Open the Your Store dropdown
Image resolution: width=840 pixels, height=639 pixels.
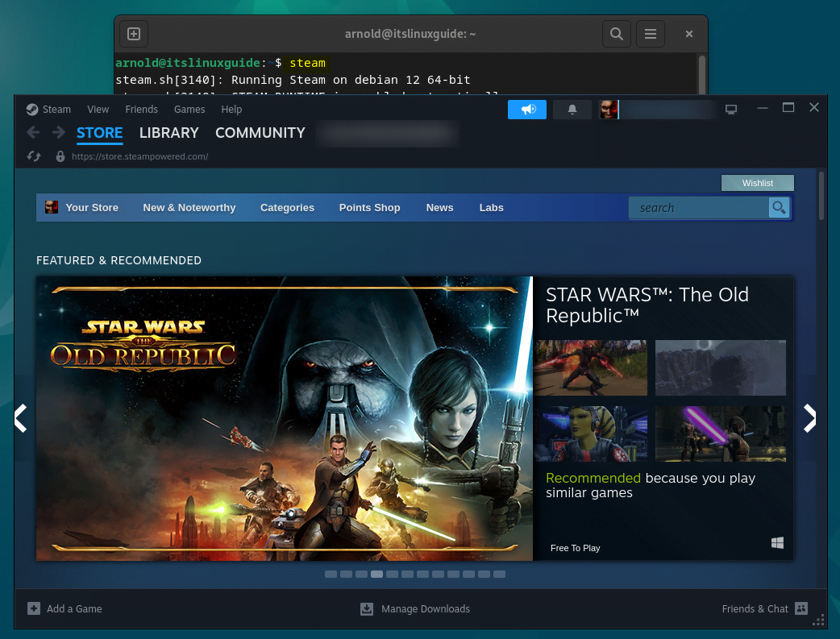click(x=91, y=208)
